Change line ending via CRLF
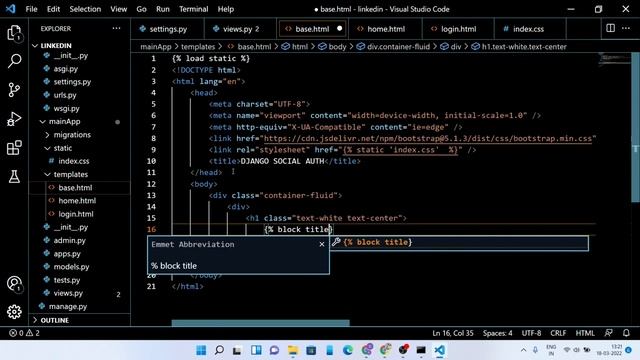The image size is (640, 360). coord(558,333)
